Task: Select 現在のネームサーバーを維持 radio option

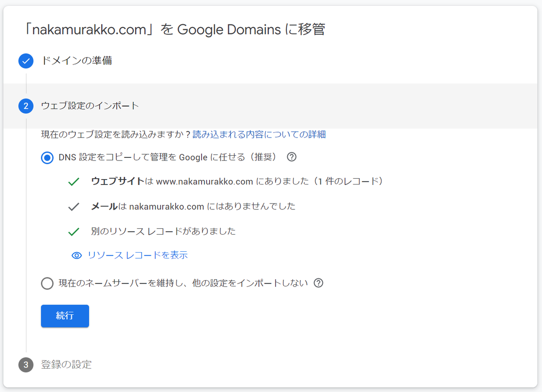Action: point(47,284)
